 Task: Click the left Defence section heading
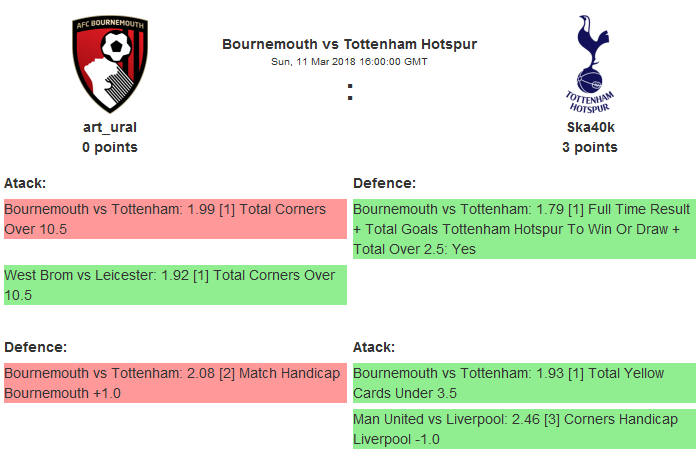click(35, 347)
